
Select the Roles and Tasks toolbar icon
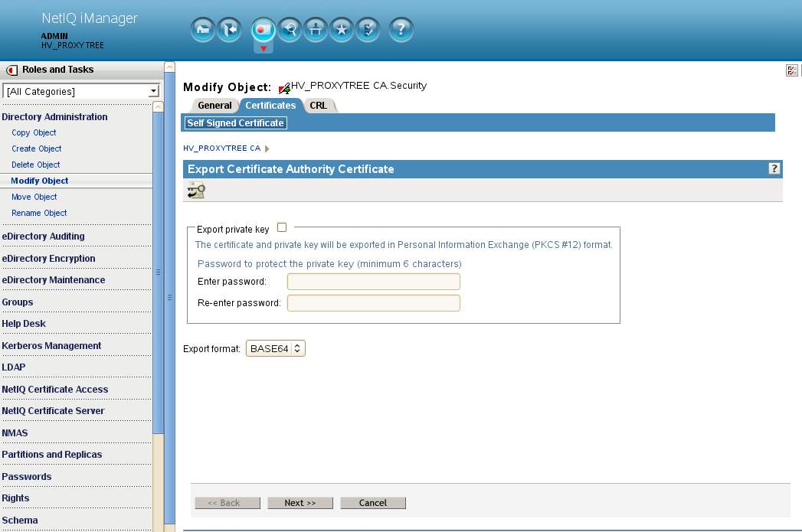pyautogui.click(x=264, y=30)
